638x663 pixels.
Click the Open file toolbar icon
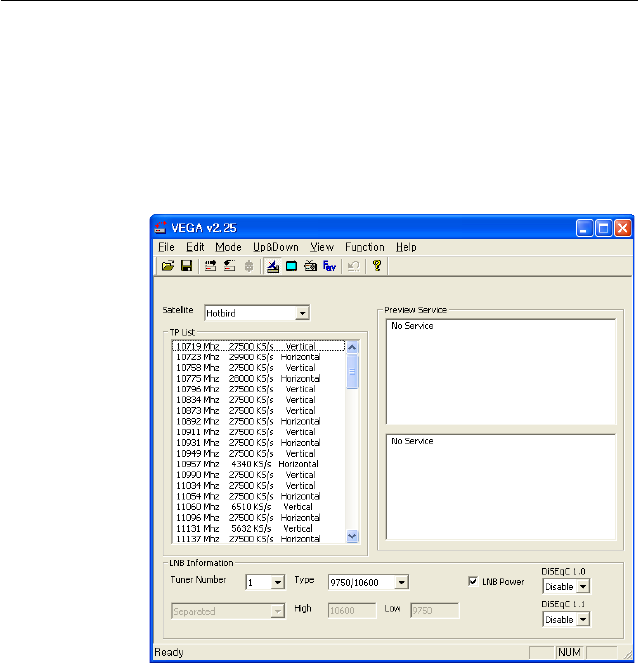168,266
